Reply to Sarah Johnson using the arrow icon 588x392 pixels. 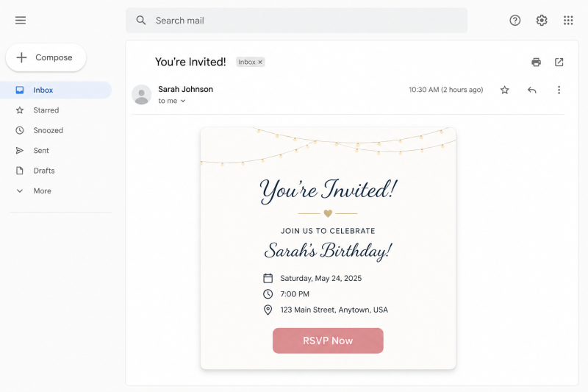531,90
